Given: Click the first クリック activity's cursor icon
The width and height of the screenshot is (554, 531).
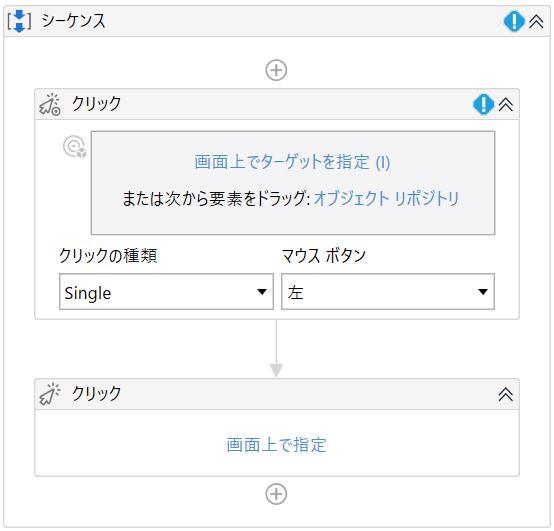Looking at the screenshot, I should [x=50, y=104].
